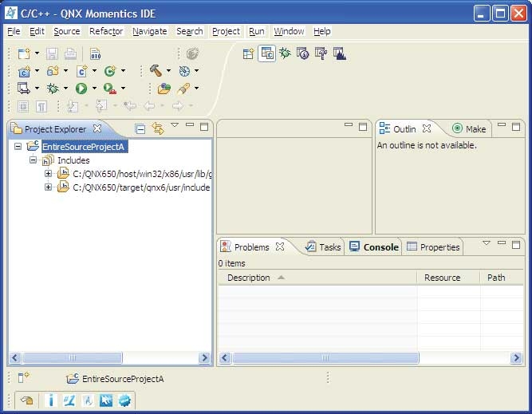This screenshot has height=414, width=532.
Task: Click the green Run button icon
Action: coord(81,89)
